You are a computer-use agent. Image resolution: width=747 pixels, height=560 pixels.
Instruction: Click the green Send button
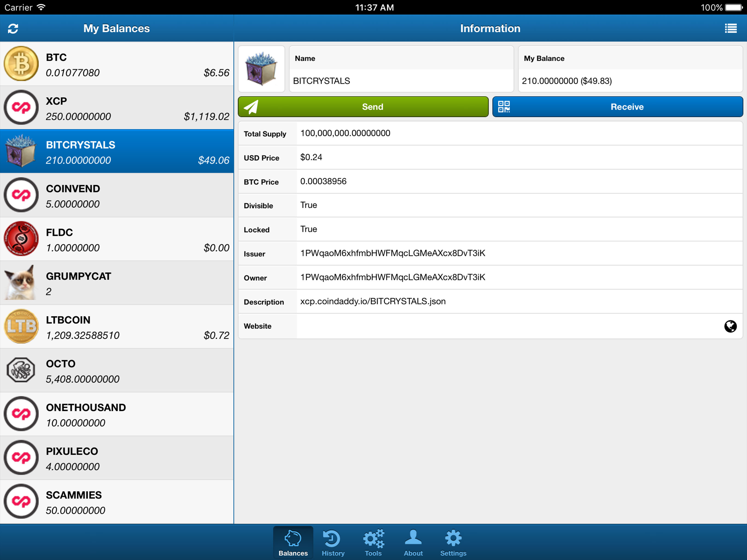(363, 107)
